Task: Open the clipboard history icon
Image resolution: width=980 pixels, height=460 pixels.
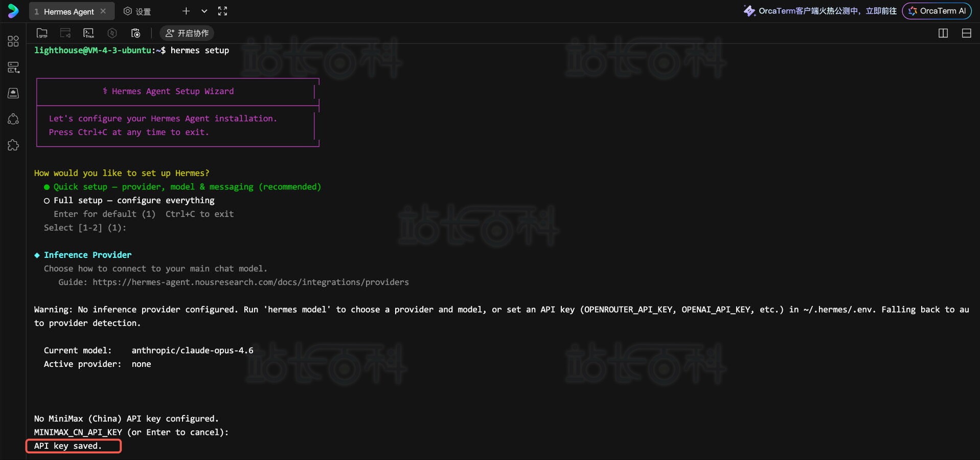Action: pyautogui.click(x=135, y=33)
